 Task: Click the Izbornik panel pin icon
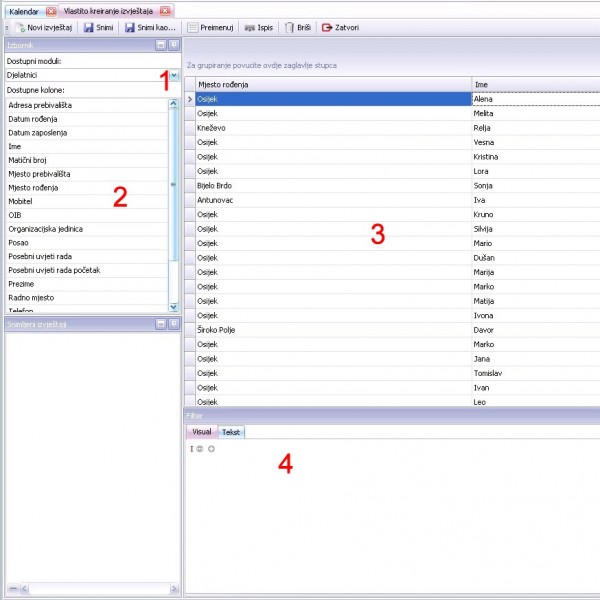(174, 45)
